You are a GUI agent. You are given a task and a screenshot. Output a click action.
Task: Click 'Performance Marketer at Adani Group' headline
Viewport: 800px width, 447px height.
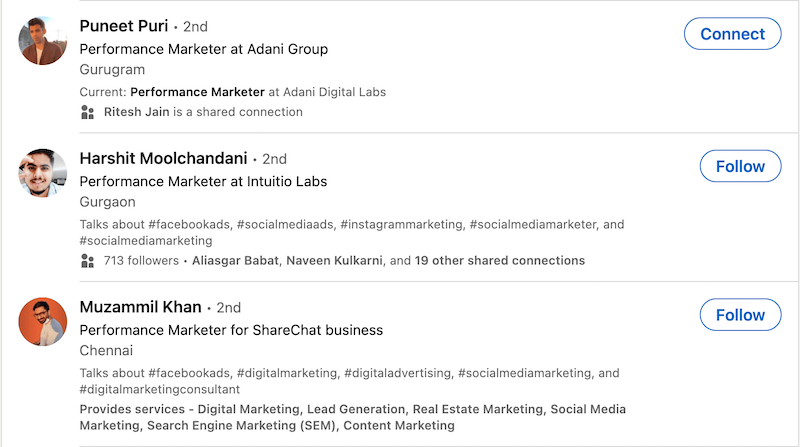click(203, 49)
